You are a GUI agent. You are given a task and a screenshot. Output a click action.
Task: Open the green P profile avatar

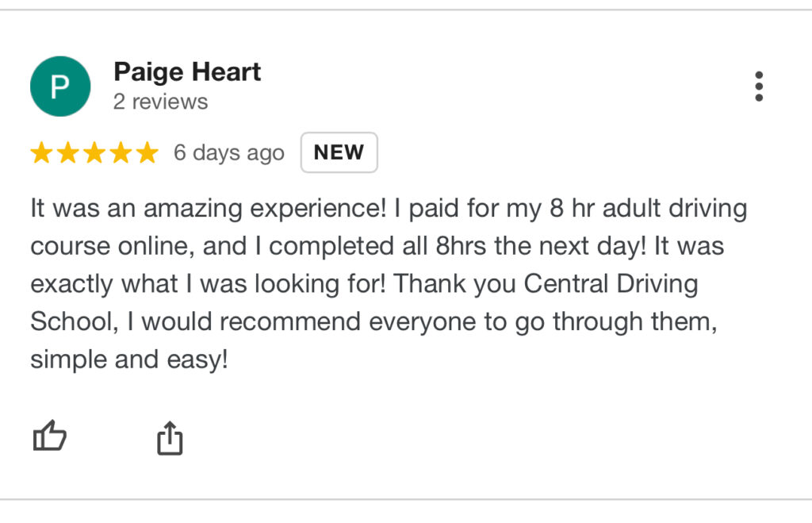click(60, 86)
